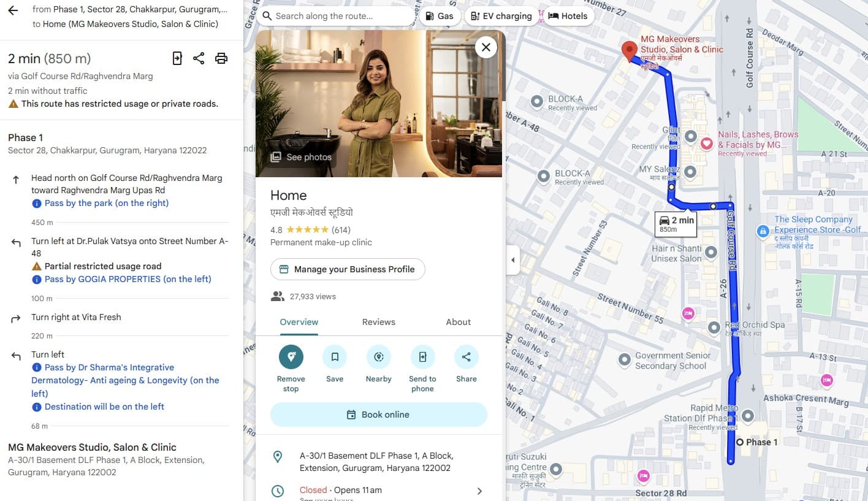The image size is (868, 501).
Task: Share the route via the share icon near duration
Action: pos(199,58)
